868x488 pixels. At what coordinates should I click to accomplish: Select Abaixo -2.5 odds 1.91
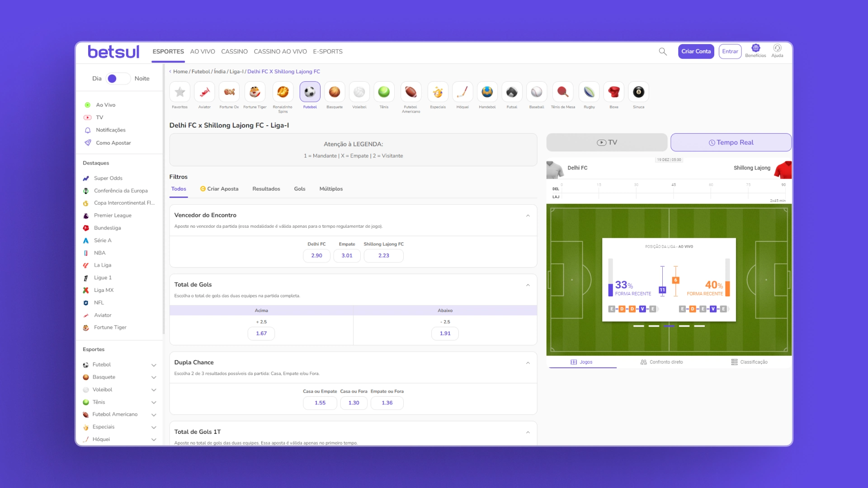pyautogui.click(x=445, y=333)
